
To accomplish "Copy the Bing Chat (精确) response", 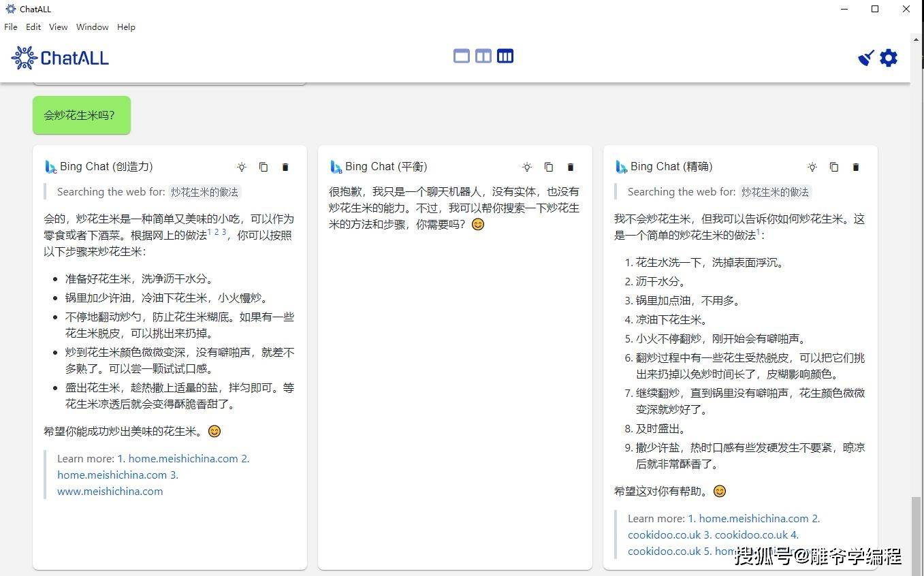I will 834,167.
